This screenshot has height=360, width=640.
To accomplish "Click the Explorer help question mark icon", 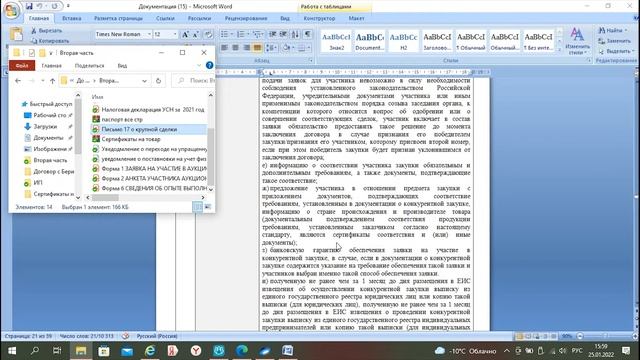I will click(209, 65).
